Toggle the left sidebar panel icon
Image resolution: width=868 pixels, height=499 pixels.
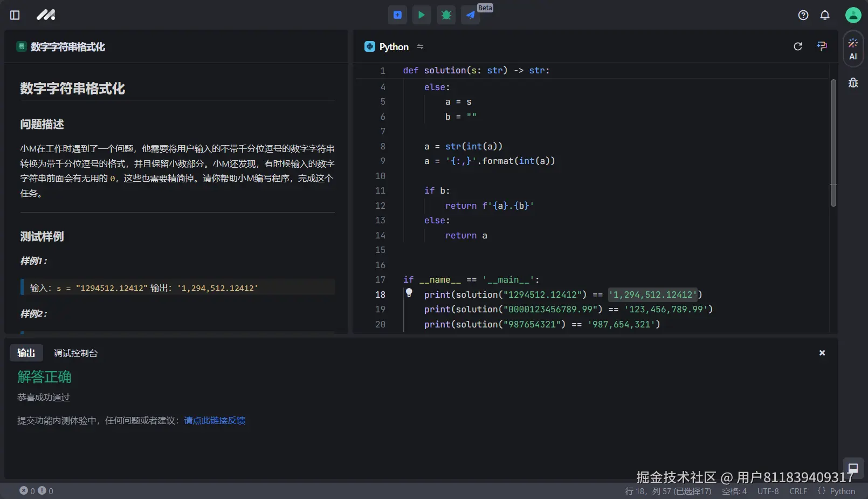tap(15, 15)
